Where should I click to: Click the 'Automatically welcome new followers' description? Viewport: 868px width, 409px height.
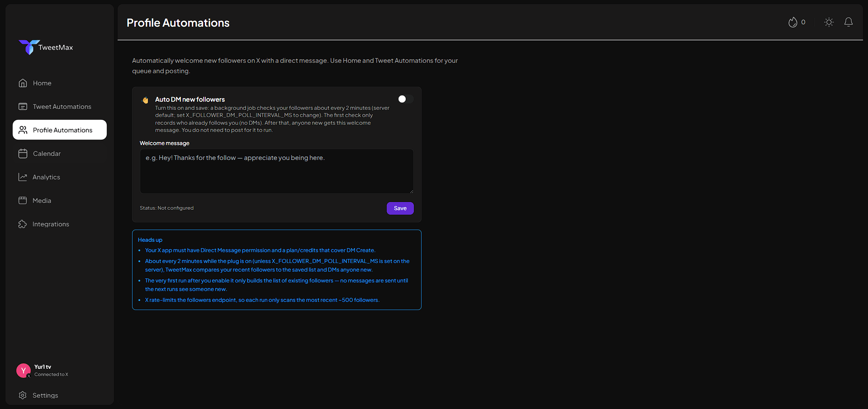(x=295, y=66)
